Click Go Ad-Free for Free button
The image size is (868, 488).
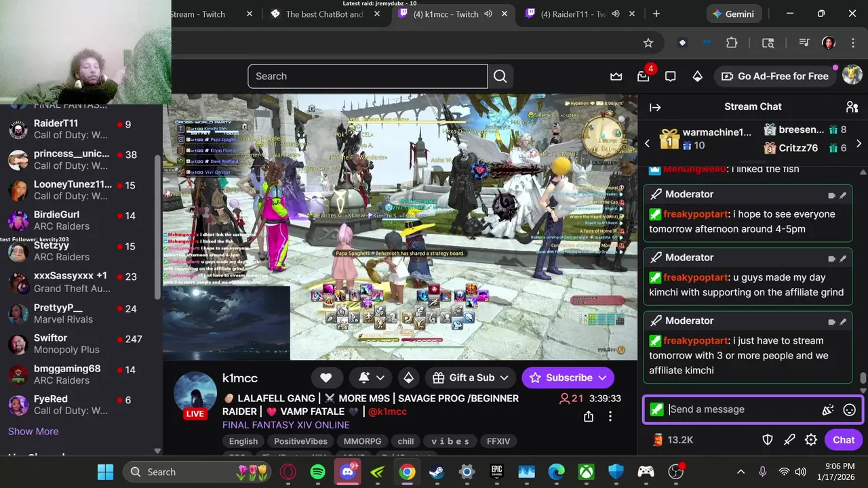[775, 76]
